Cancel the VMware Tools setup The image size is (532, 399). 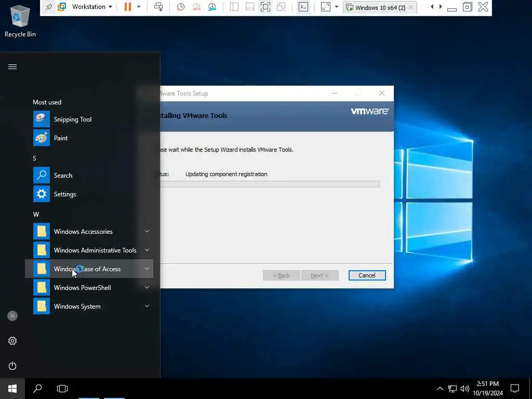pyautogui.click(x=367, y=275)
